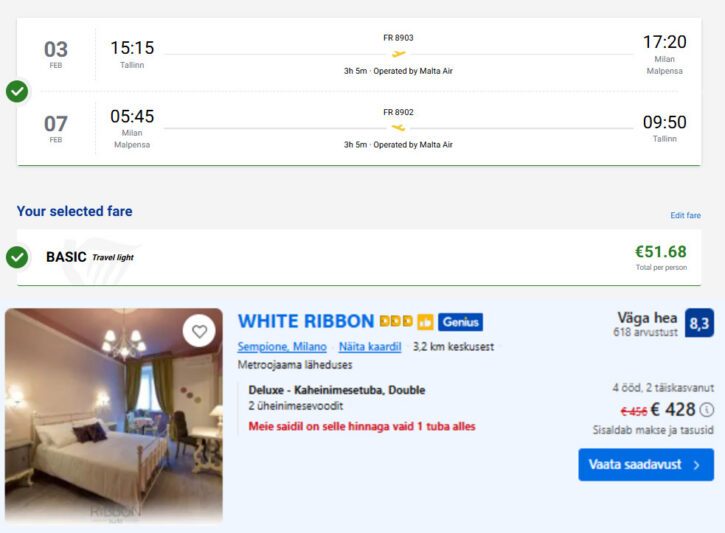Open the WHITE RIBBON hotel title
This screenshot has width=725, height=533.
pos(306,322)
